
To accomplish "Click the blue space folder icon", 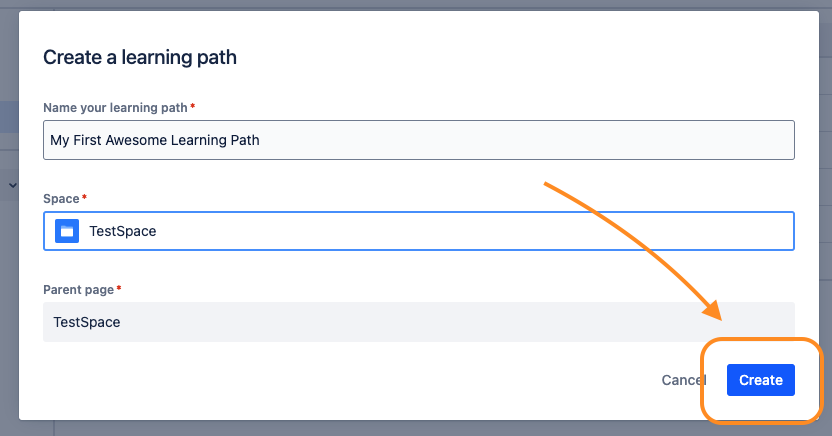I will 67,231.
